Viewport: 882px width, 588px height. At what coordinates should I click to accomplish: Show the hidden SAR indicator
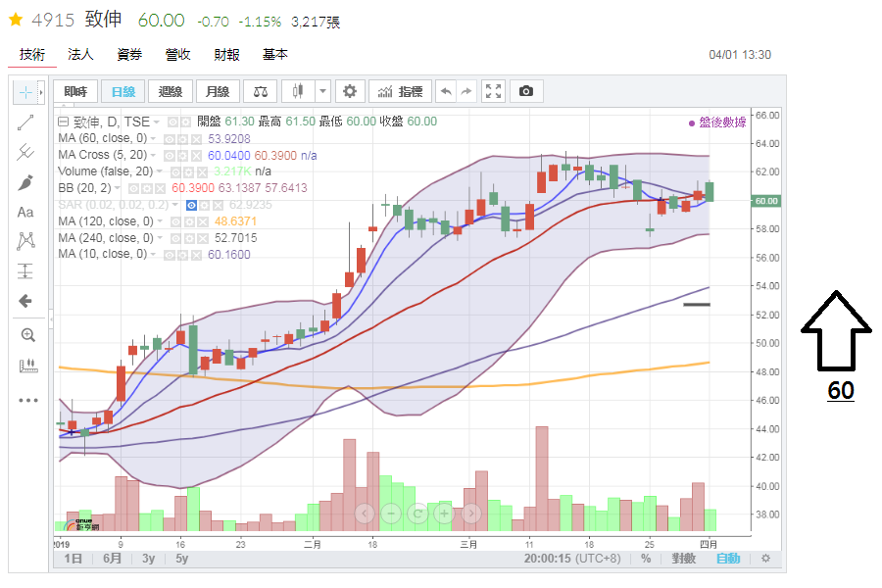192,205
